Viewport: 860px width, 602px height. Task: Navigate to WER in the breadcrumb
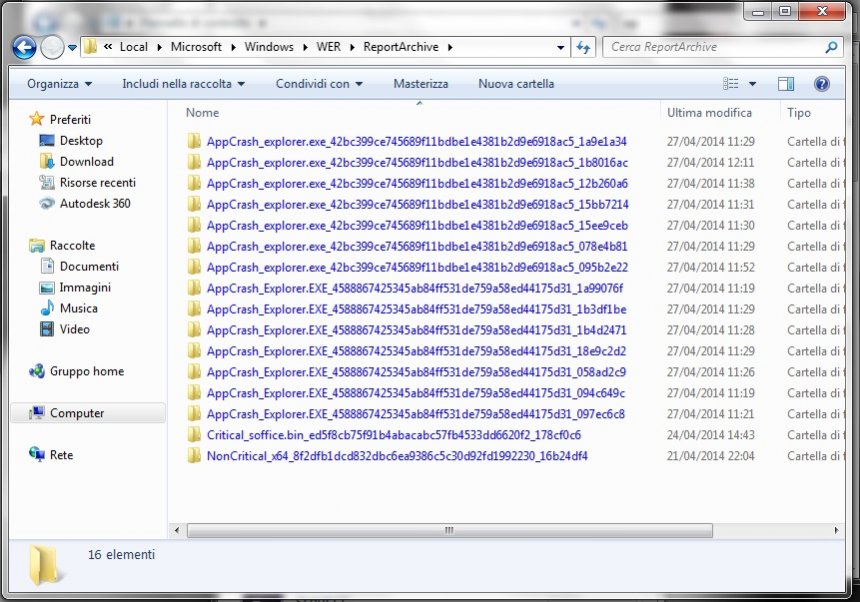pos(329,47)
